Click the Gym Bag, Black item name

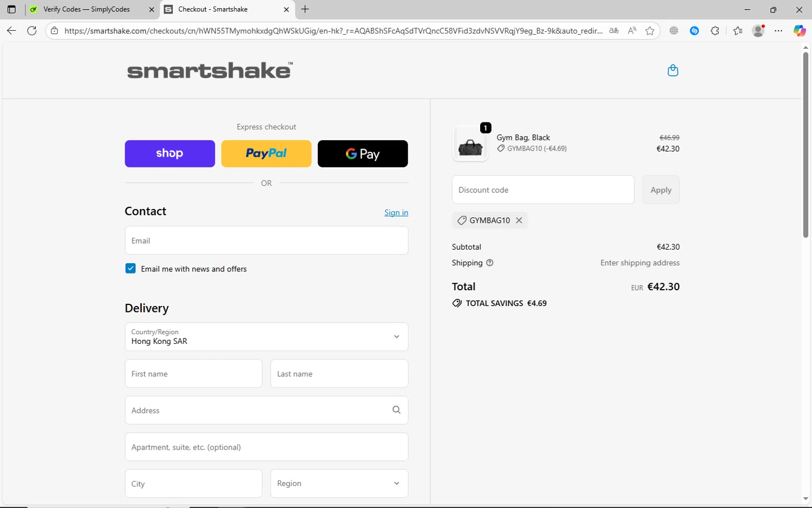523,138
